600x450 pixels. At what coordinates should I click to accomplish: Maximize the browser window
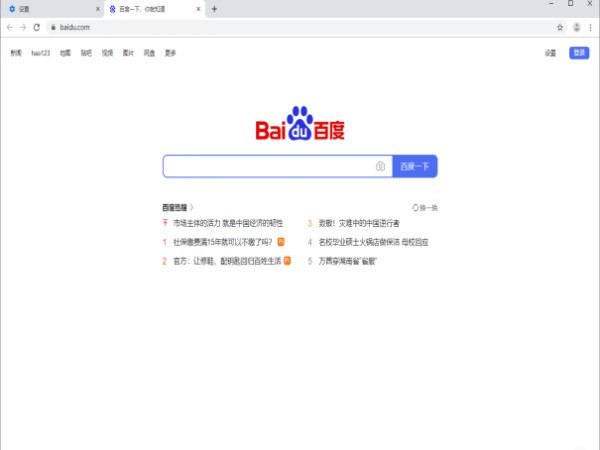coord(571,3)
